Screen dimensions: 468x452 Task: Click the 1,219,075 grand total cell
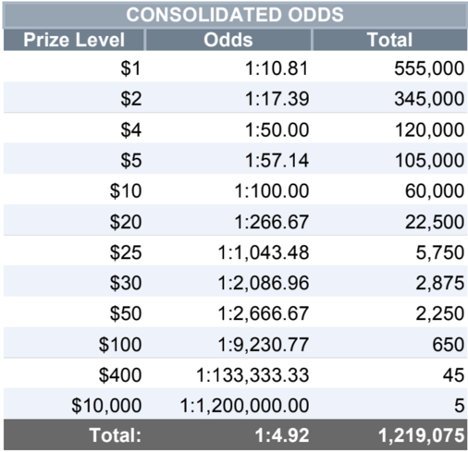pos(421,435)
